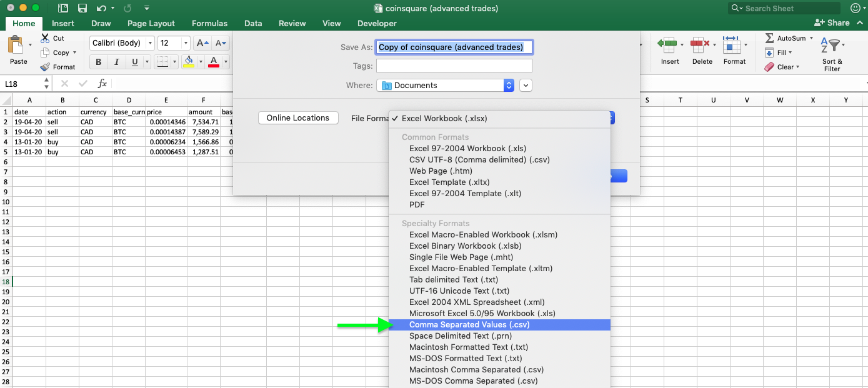The height and width of the screenshot is (388, 868).
Task: Click the Copy icon
Action: (x=45, y=52)
